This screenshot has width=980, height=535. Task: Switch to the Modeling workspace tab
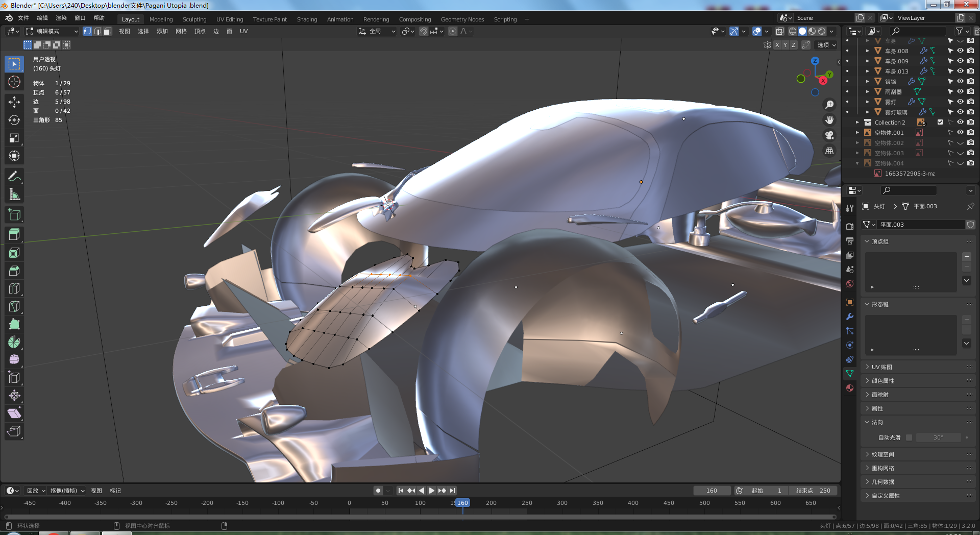point(161,19)
